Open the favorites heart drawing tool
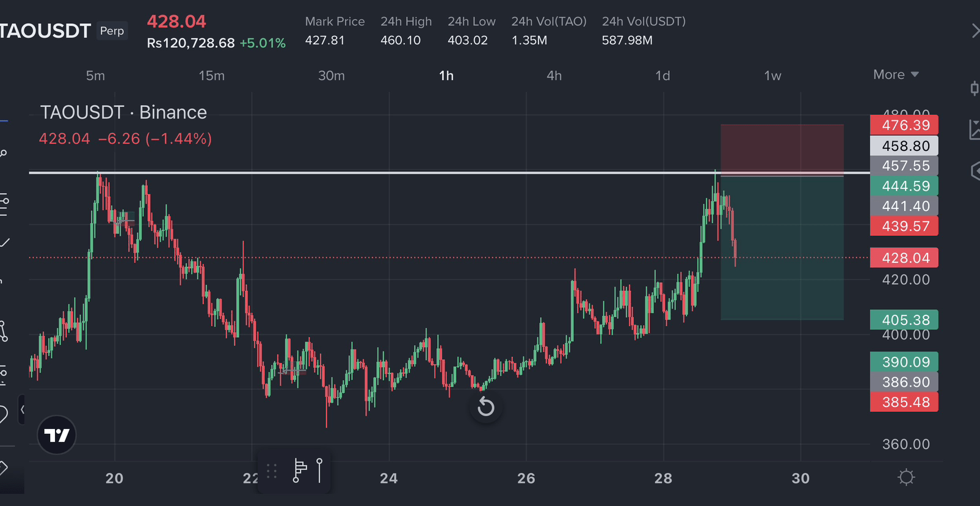 click(3, 414)
